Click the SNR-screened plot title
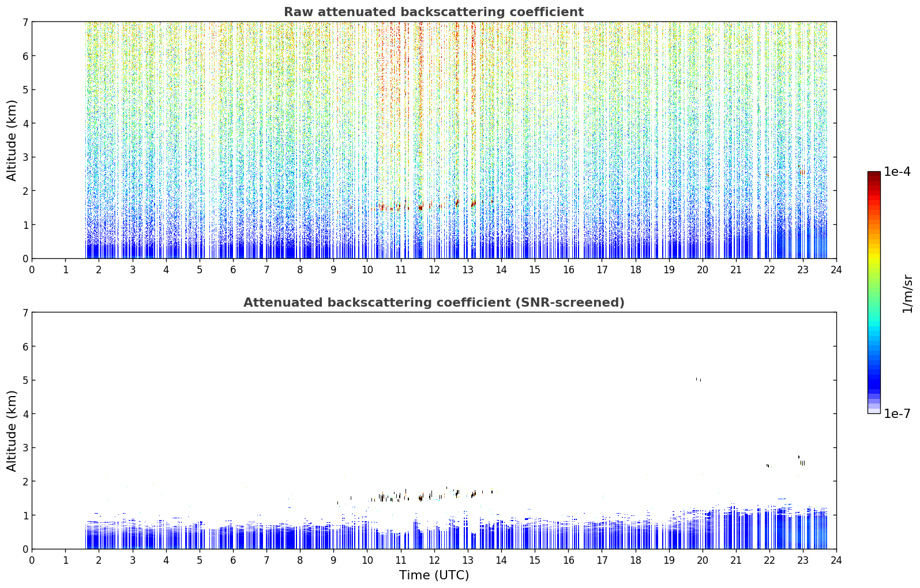The width and height of the screenshot is (920, 588). tap(434, 303)
